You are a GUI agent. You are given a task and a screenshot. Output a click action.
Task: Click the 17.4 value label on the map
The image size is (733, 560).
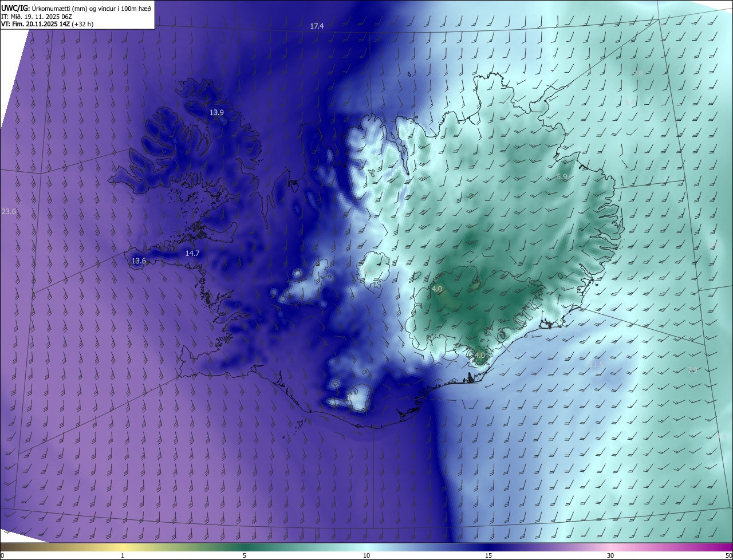coord(317,26)
